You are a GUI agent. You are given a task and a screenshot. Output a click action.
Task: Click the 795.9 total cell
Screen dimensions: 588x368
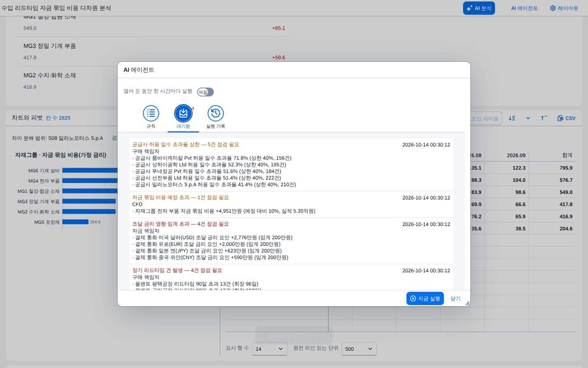[x=565, y=168]
